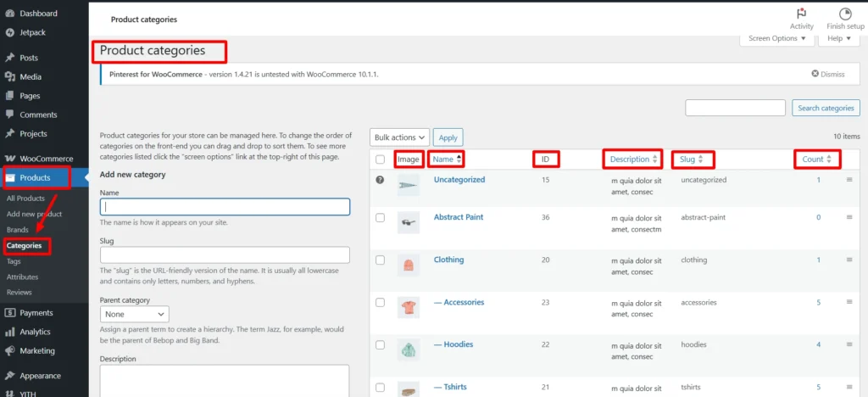Click the help icon beside Uncategorized row
Image resolution: width=868 pixels, height=397 pixels.
pyautogui.click(x=380, y=180)
